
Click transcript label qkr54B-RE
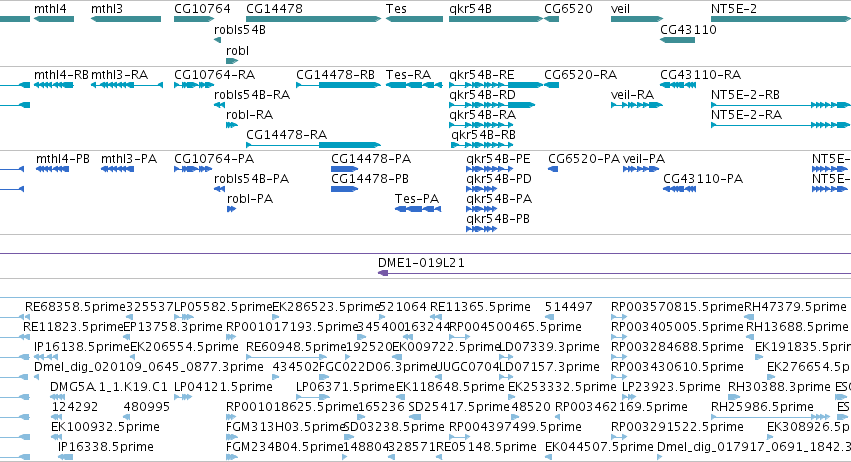[481, 75]
